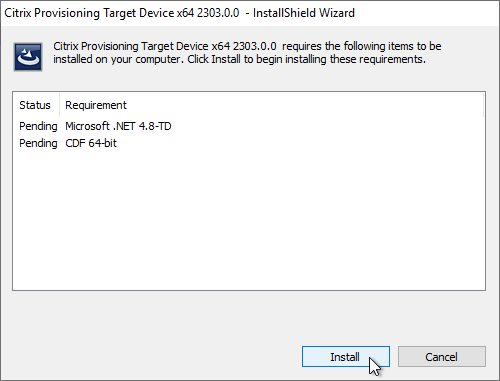Click the "Click Install to begin" instruction sentence
Viewport: 500px width, 381px height.
coord(306,59)
